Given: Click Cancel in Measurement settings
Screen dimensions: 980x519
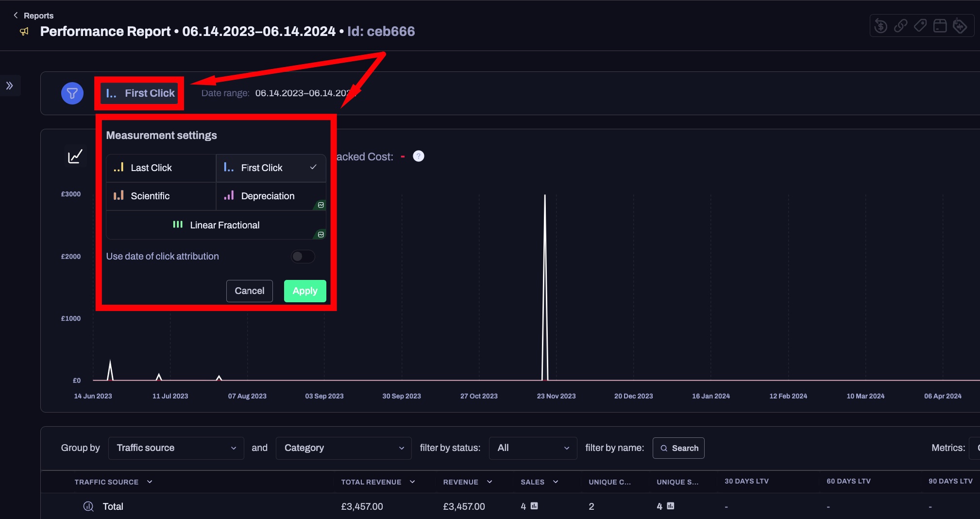Looking at the screenshot, I should [x=249, y=291].
